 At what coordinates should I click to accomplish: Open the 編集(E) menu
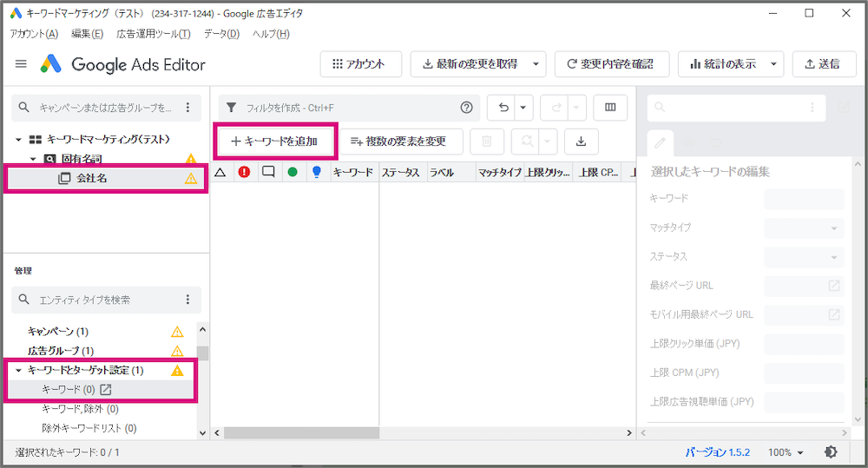click(88, 34)
